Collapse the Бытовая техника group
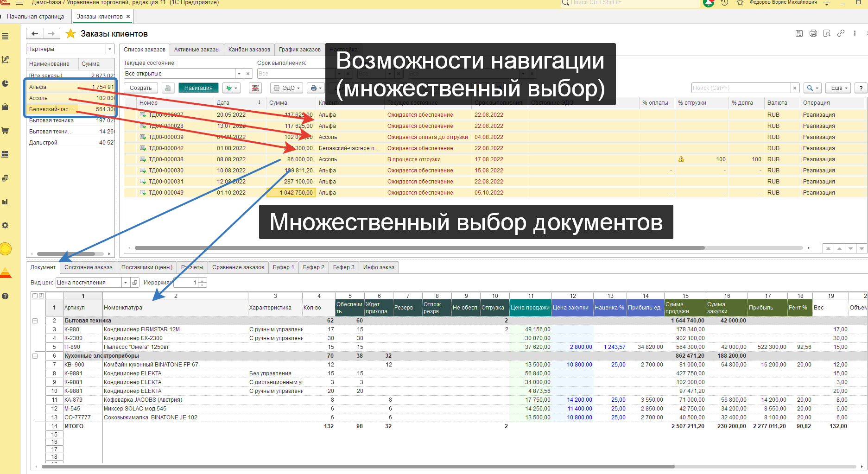Viewport: 868px width, 474px height. pos(35,321)
